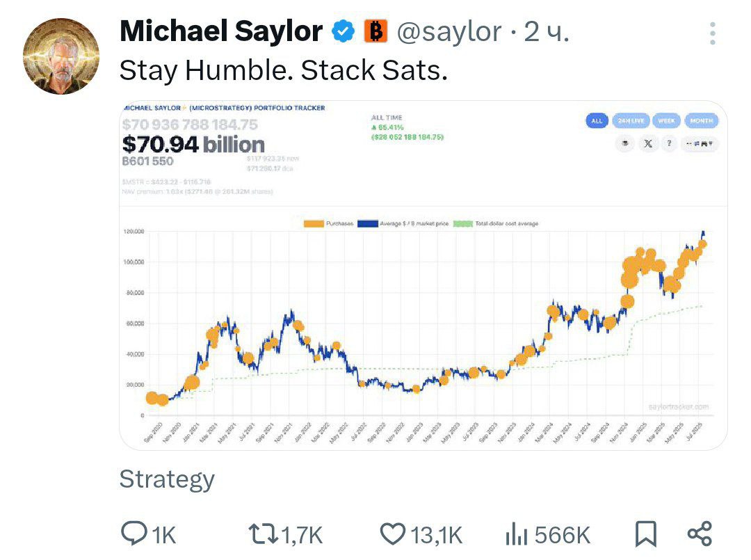Open the @saylor handle link
This screenshot has width=751, height=560.
click(449, 33)
